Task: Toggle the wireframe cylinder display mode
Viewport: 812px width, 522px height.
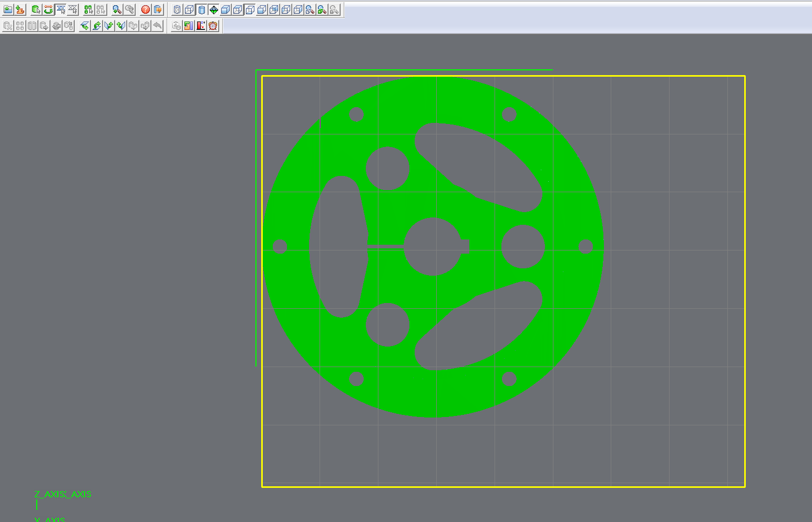Action: (177, 9)
